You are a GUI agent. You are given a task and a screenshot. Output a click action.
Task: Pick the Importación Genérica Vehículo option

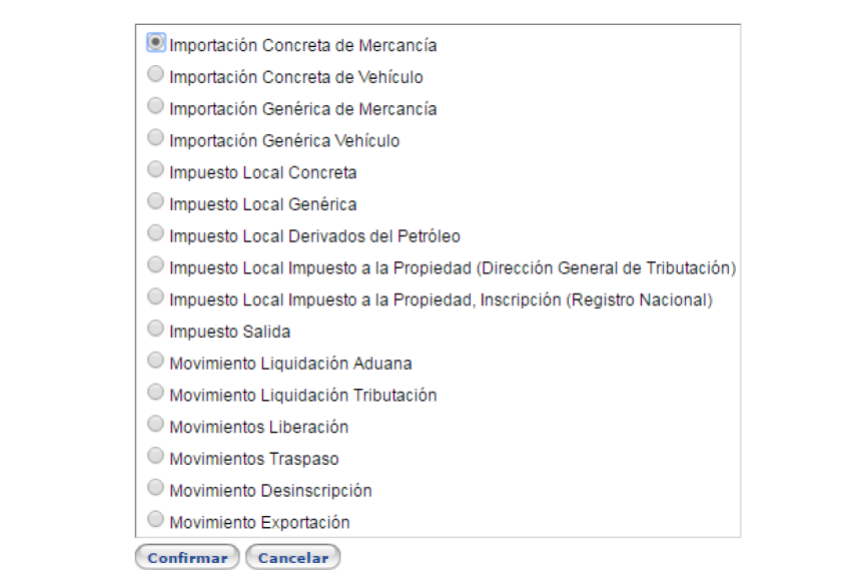(154, 137)
